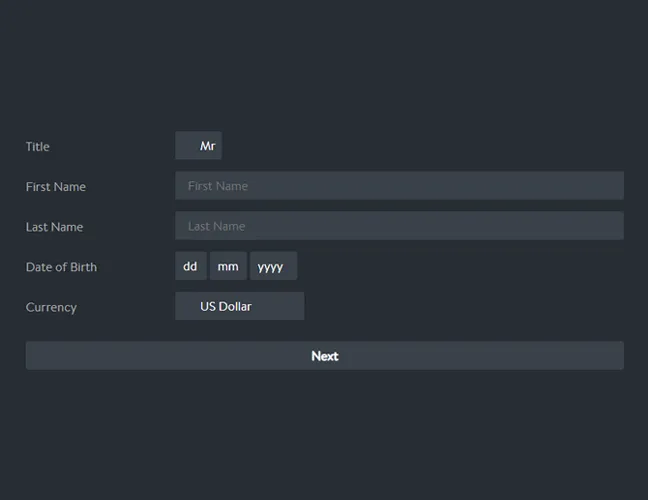648x500 pixels.
Task: Proceed to next step with Next
Action: [324, 356]
